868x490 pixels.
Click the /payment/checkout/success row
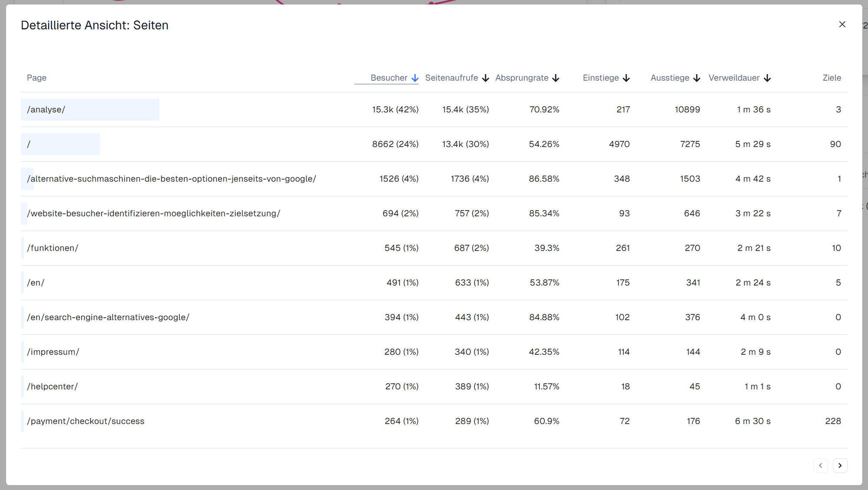(x=85, y=421)
